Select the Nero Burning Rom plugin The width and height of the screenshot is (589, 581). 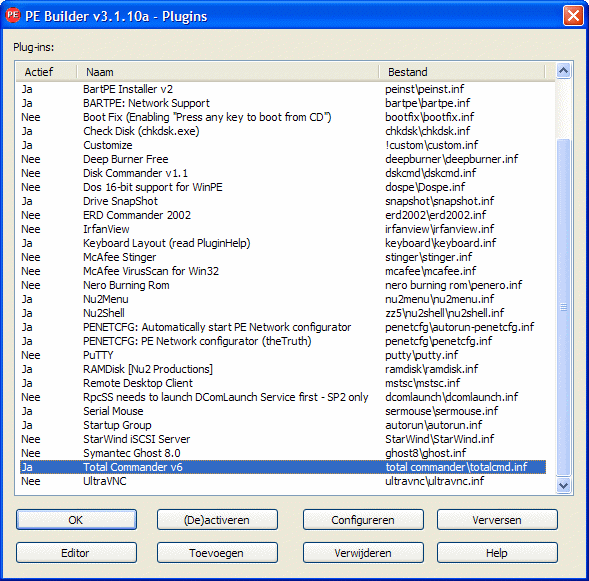(283, 285)
